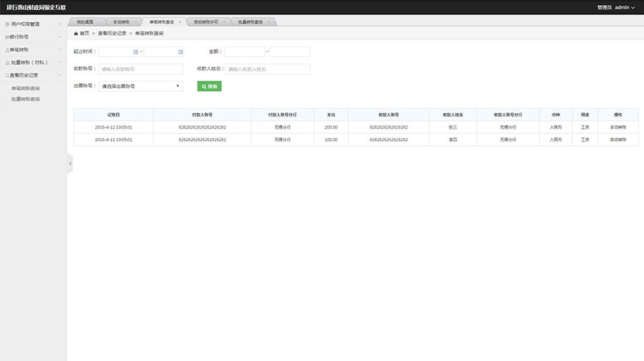
Task: Switch to the 批量转账查询 tab
Action: [250, 22]
